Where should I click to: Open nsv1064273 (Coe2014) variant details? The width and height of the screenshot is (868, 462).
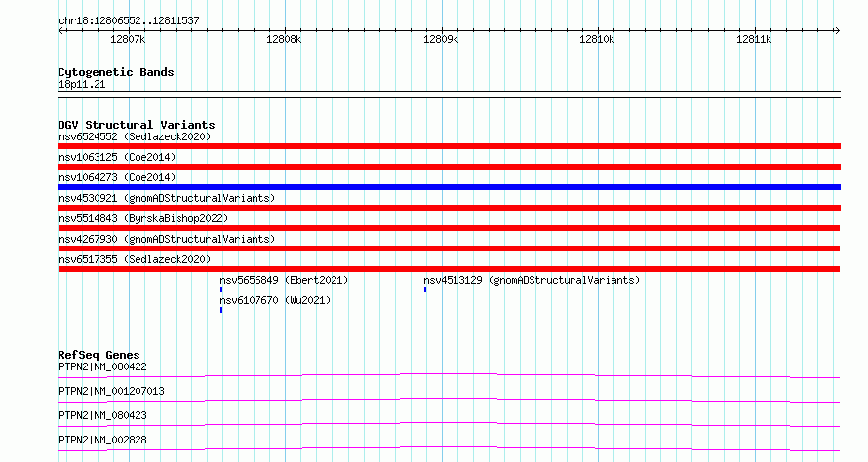(117, 177)
